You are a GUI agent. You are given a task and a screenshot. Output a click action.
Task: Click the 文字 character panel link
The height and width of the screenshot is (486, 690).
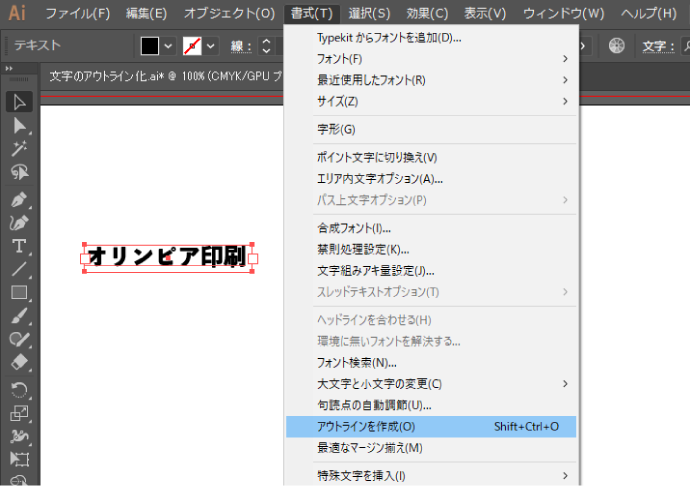[x=658, y=46]
